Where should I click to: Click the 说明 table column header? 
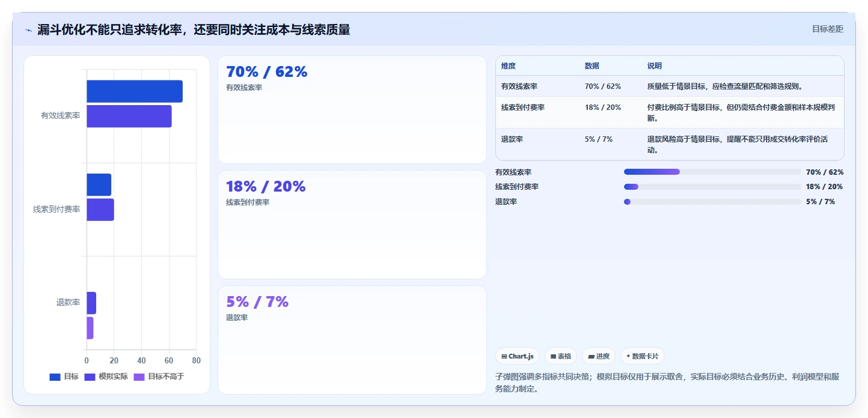pos(655,66)
